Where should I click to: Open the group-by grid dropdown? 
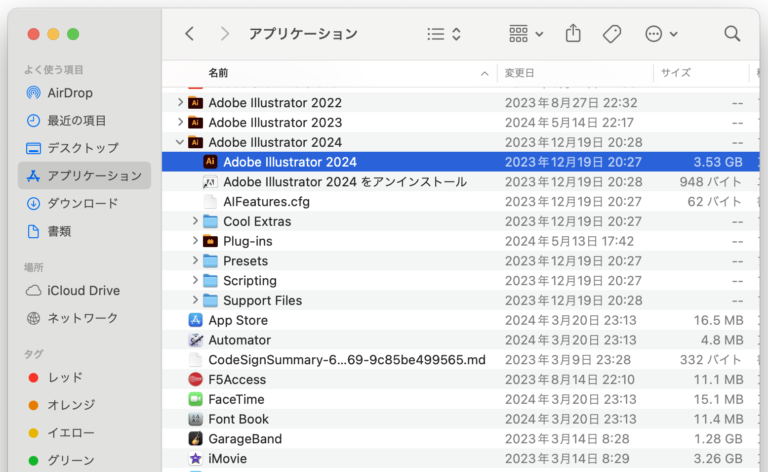pyautogui.click(x=526, y=34)
